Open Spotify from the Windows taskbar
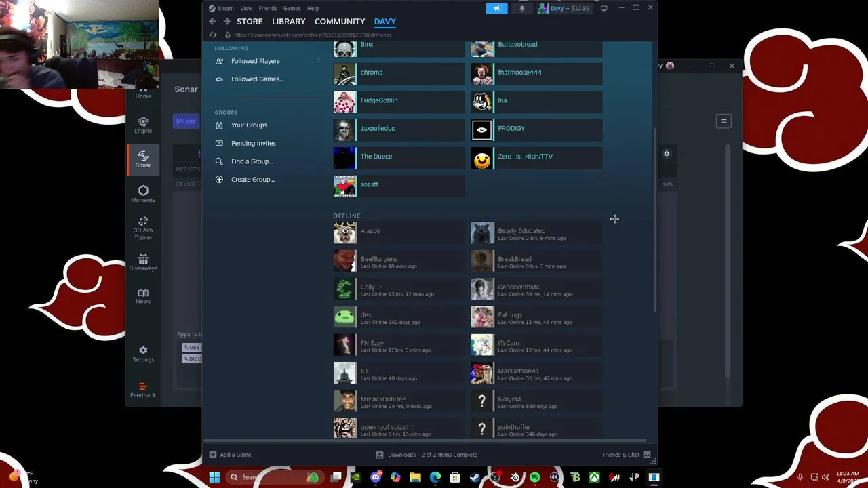The image size is (868, 488). coord(534,477)
